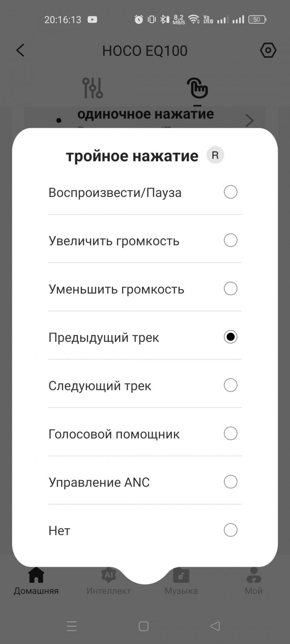Tap the back arrow in header
The height and width of the screenshot is (644, 290).
(x=21, y=50)
